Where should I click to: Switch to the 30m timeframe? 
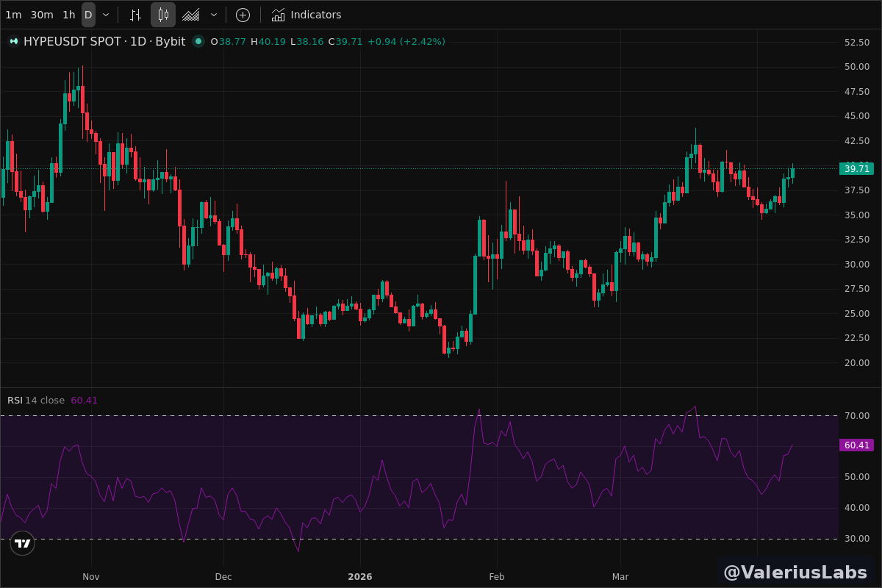pyautogui.click(x=42, y=15)
